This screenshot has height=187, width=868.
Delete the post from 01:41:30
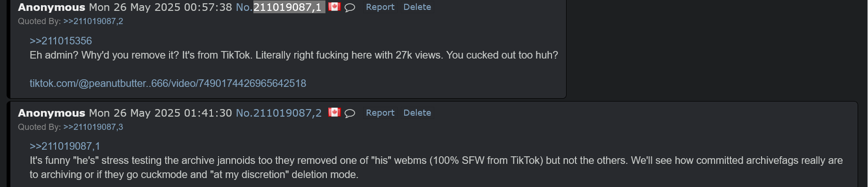tap(417, 113)
